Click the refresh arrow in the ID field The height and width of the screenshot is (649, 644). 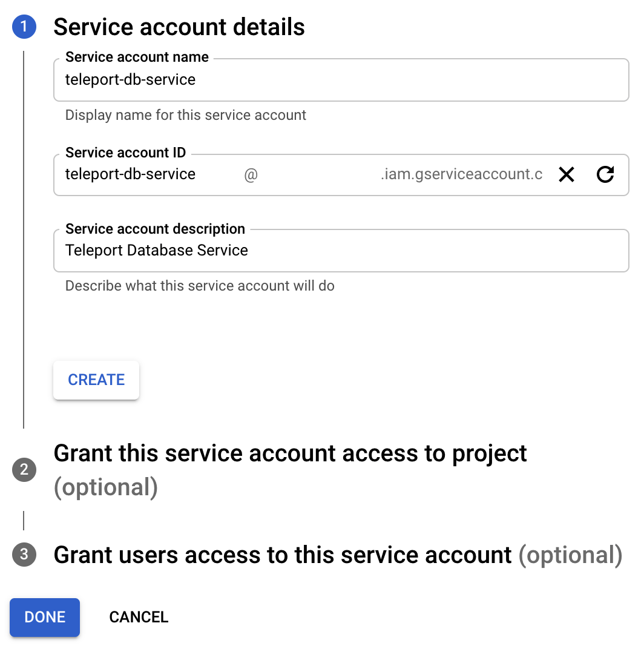[x=605, y=174]
